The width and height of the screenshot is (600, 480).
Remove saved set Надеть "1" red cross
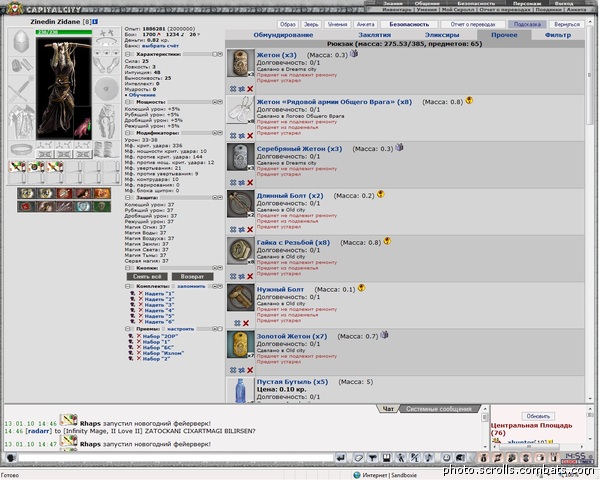[x=140, y=294]
